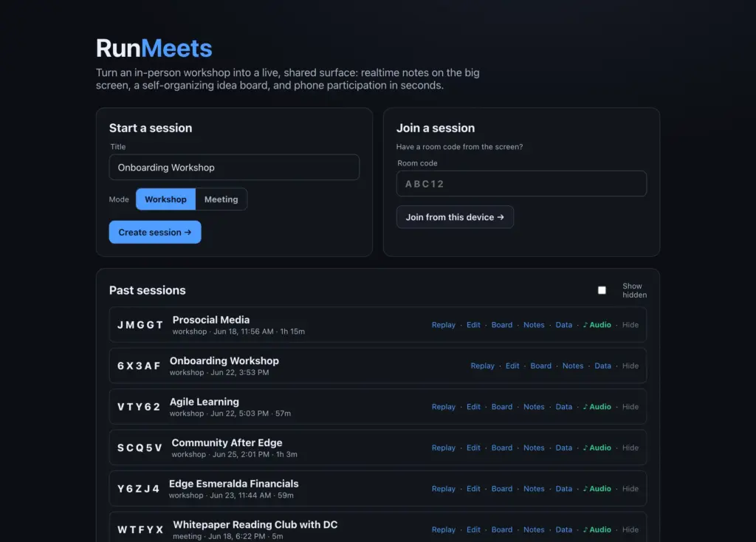The image size is (756, 542).
Task: Open Audio for Community After Edge
Action: (x=597, y=448)
